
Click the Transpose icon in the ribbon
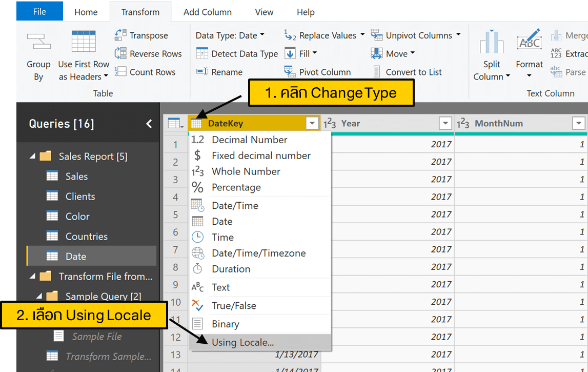120,35
